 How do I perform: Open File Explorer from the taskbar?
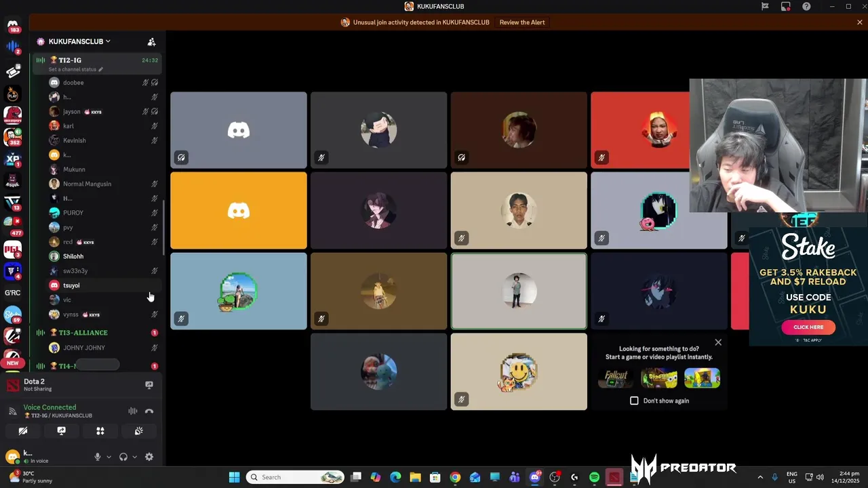pos(416,477)
